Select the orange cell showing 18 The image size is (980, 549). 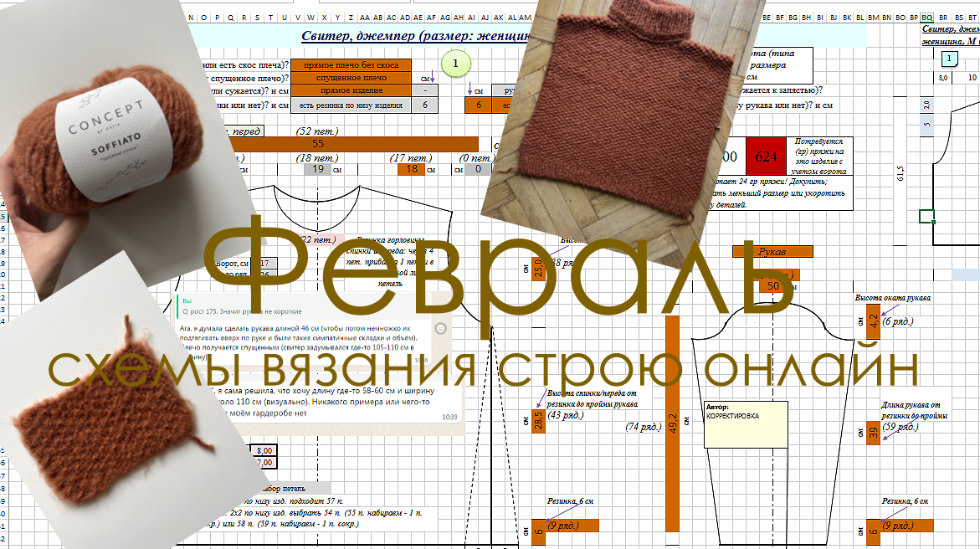pyautogui.click(x=411, y=169)
